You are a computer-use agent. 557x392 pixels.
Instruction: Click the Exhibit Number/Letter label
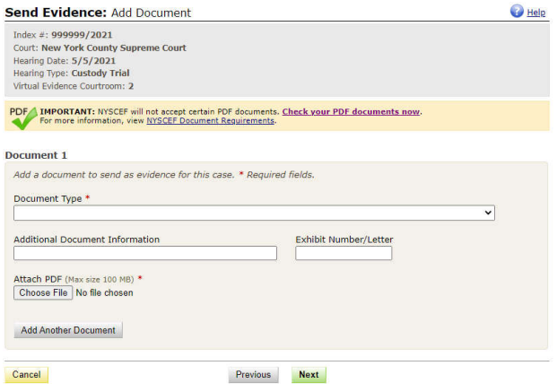pos(344,240)
